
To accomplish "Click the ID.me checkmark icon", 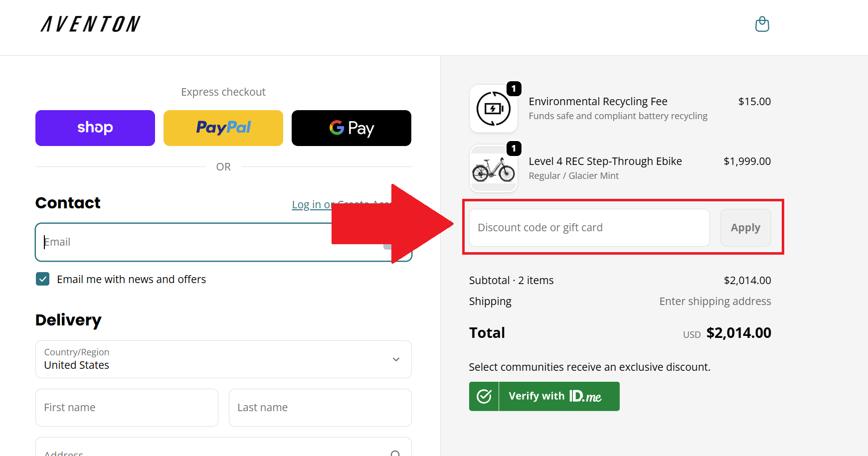I will tap(484, 396).
